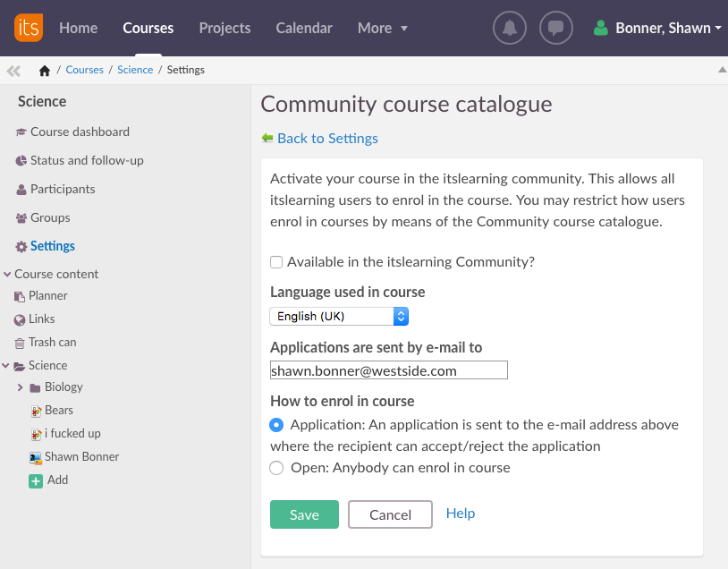
Task: Click the green Add plus icon
Action: [x=36, y=480]
